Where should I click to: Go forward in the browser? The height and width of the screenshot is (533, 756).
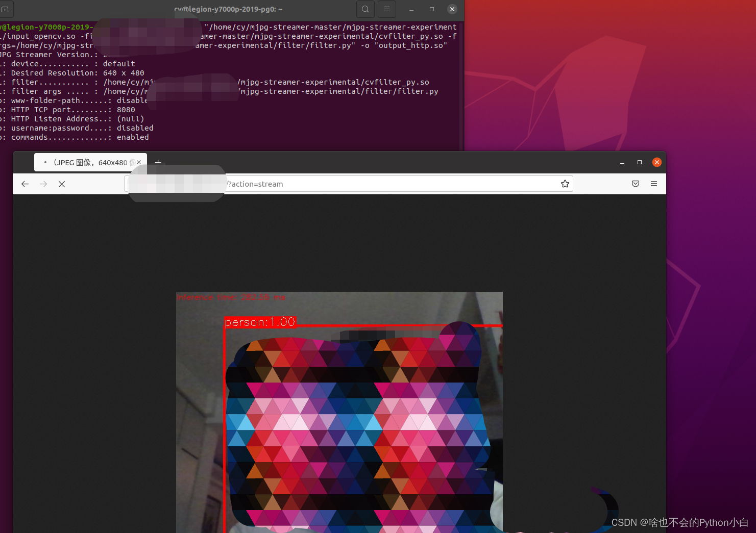(x=43, y=184)
